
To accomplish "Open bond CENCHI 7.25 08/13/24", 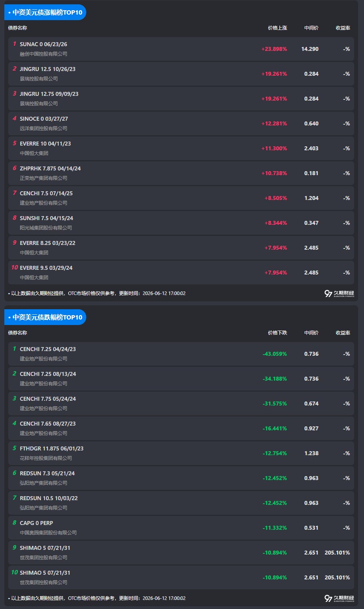I will coord(48,374).
